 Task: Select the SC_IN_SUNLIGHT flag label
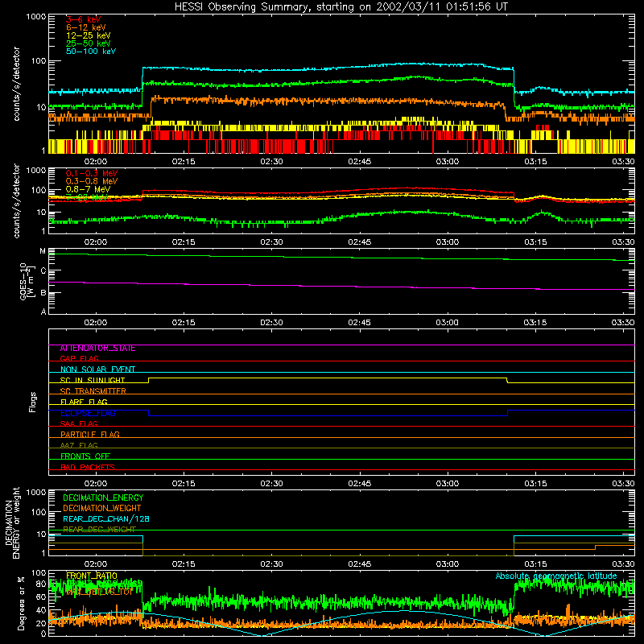(x=93, y=380)
